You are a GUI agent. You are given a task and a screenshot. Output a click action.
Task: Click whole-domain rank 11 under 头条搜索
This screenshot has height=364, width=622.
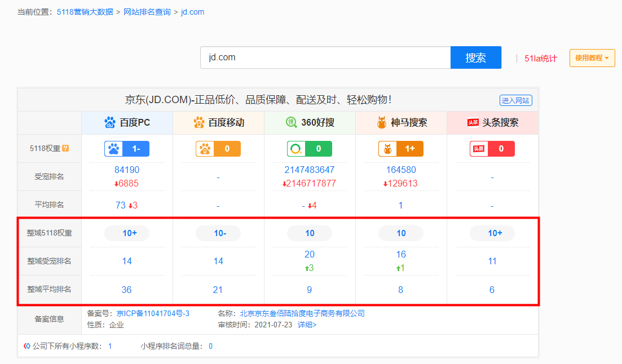tap(492, 261)
